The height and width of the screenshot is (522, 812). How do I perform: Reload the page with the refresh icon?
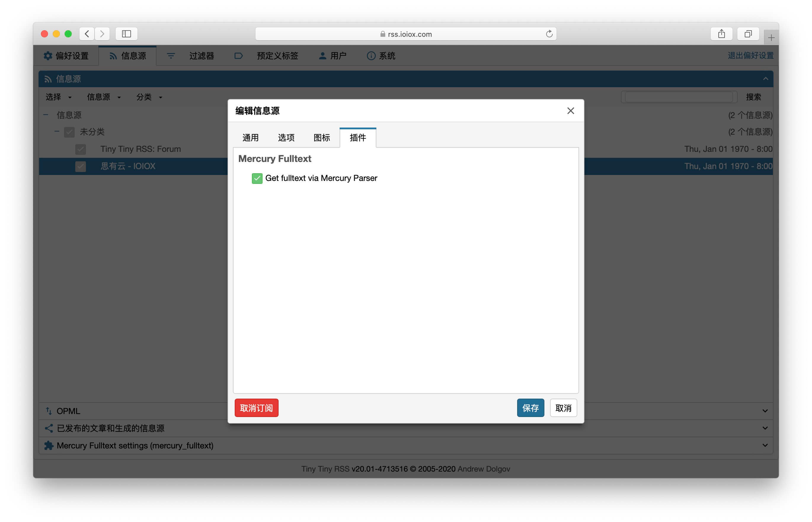(549, 34)
